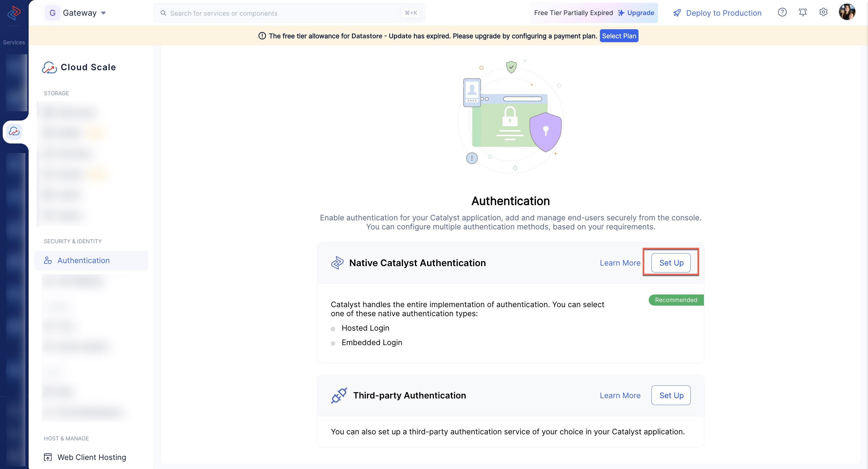Click the Native Catalyst Authentication link icon
Image resolution: width=868 pixels, height=469 pixels.
[337, 263]
